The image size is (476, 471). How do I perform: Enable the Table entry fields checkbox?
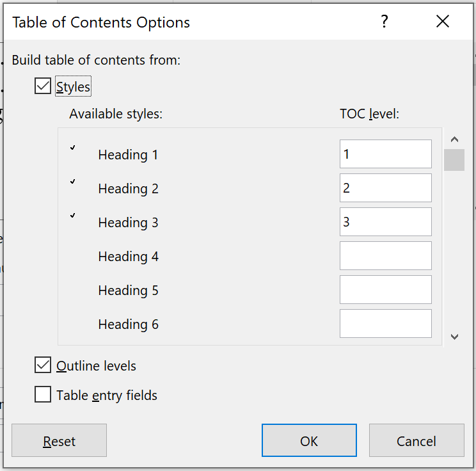pyautogui.click(x=42, y=394)
